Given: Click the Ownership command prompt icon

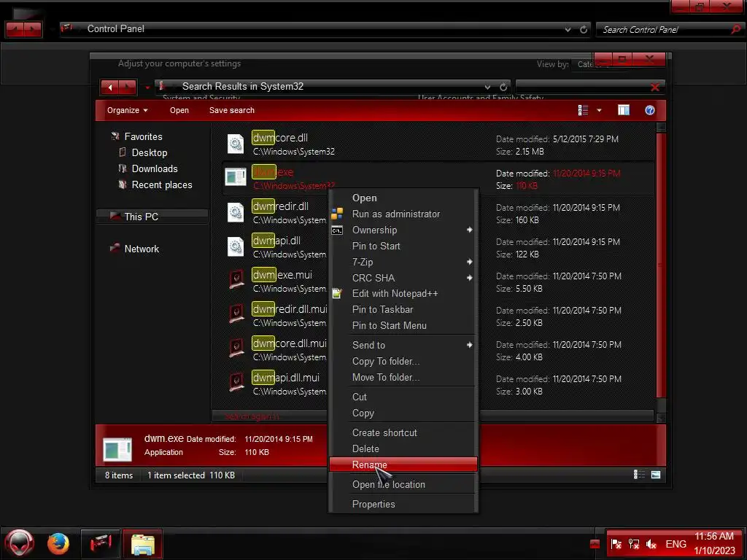Looking at the screenshot, I should (337, 230).
